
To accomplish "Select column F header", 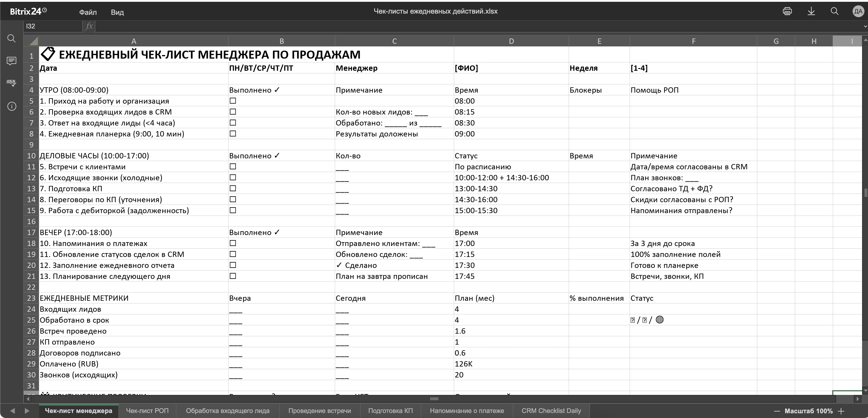I will click(x=693, y=41).
